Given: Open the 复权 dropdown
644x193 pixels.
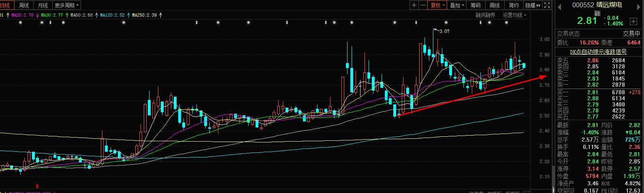Looking at the screenshot, I should pos(438,5).
